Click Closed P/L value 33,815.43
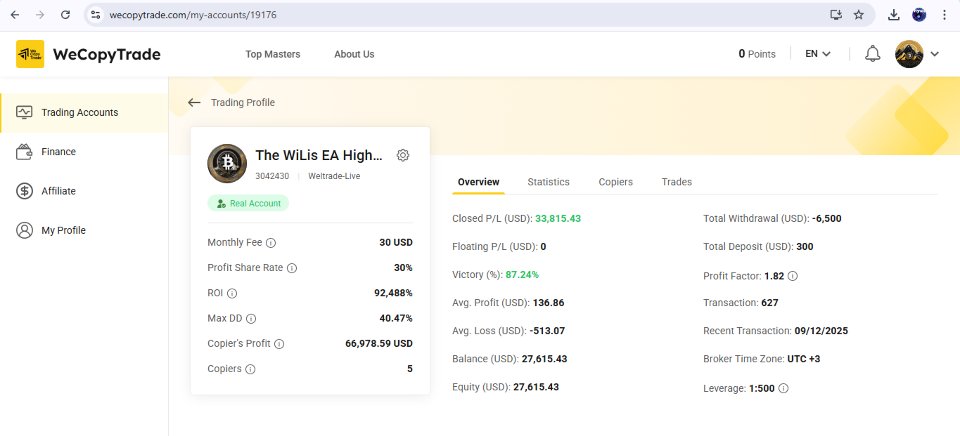Image resolution: width=960 pixels, height=436 pixels. (x=558, y=219)
